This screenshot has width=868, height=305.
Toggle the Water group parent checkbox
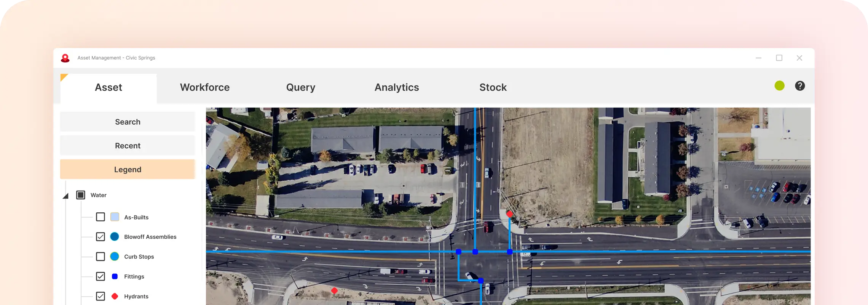[x=81, y=195]
